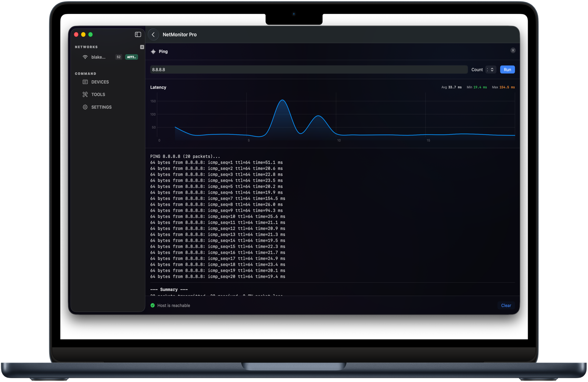The height and width of the screenshot is (382, 588).
Task: Select the Wi-Fi icon beside blake network
Action: click(x=85, y=57)
